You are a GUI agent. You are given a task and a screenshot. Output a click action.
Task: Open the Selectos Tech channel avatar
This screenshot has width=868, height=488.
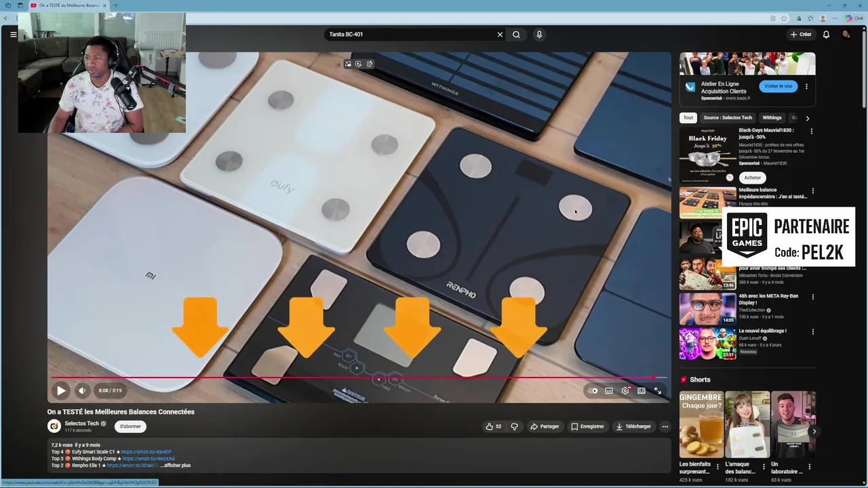(x=54, y=426)
